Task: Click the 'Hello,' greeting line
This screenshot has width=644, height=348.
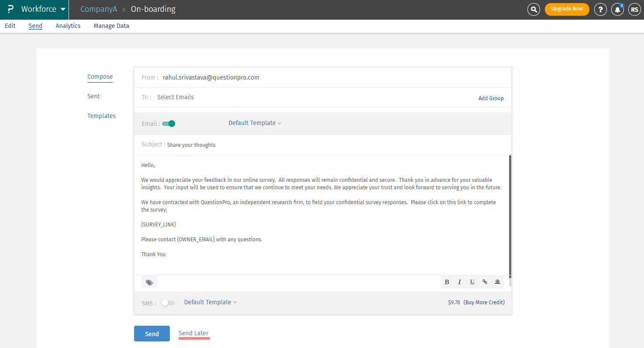Action: [x=148, y=165]
